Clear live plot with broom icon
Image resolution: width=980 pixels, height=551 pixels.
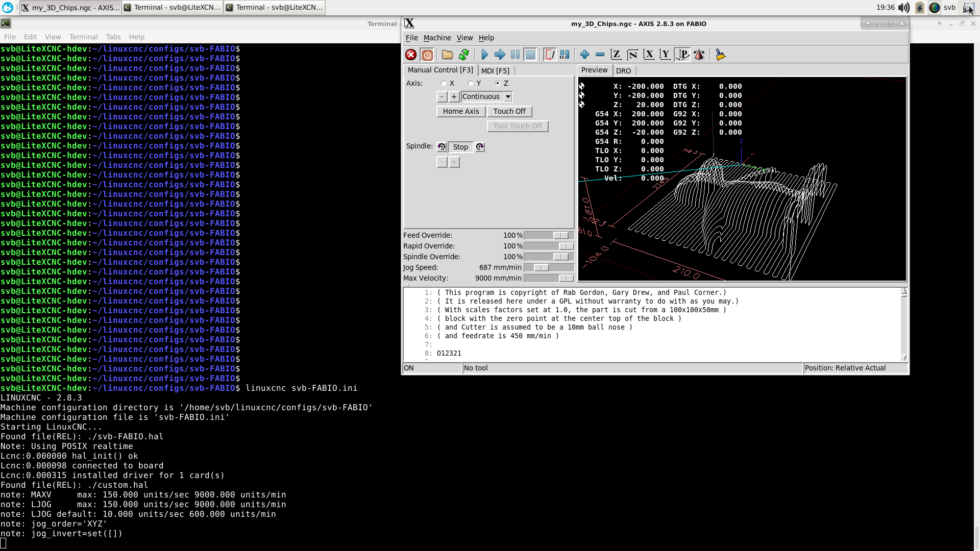720,55
